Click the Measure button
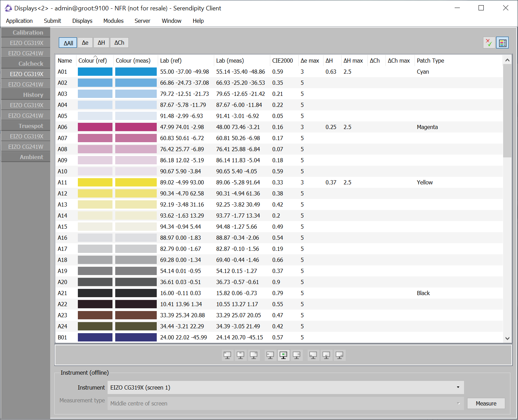 tap(486, 403)
